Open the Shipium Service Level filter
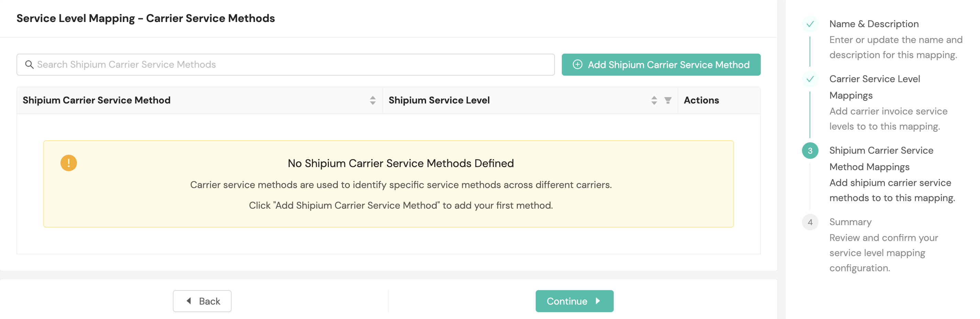Image resolution: width=980 pixels, height=319 pixels. (x=668, y=100)
